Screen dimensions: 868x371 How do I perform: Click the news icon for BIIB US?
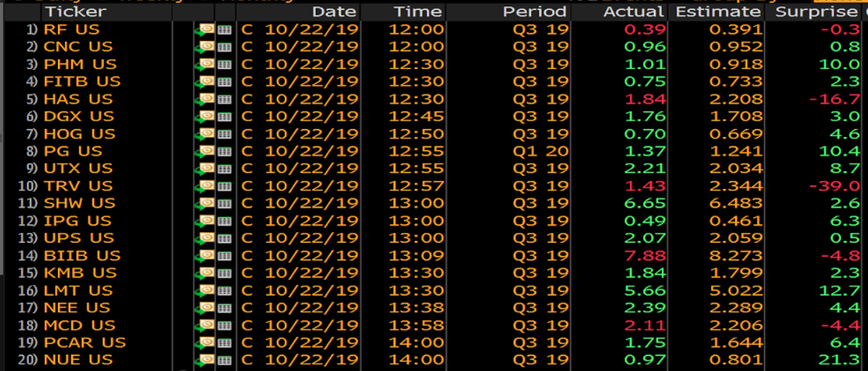click(204, 255)
